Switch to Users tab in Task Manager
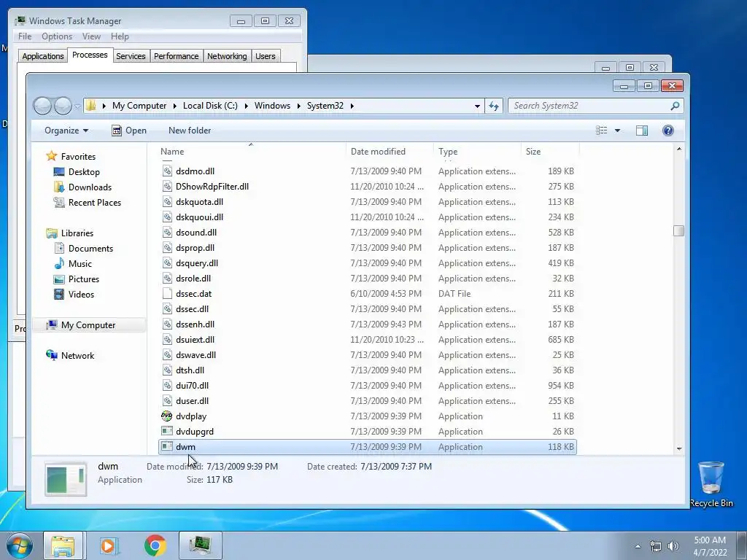This screenshot has width=747, height=560. click(266, 56)
